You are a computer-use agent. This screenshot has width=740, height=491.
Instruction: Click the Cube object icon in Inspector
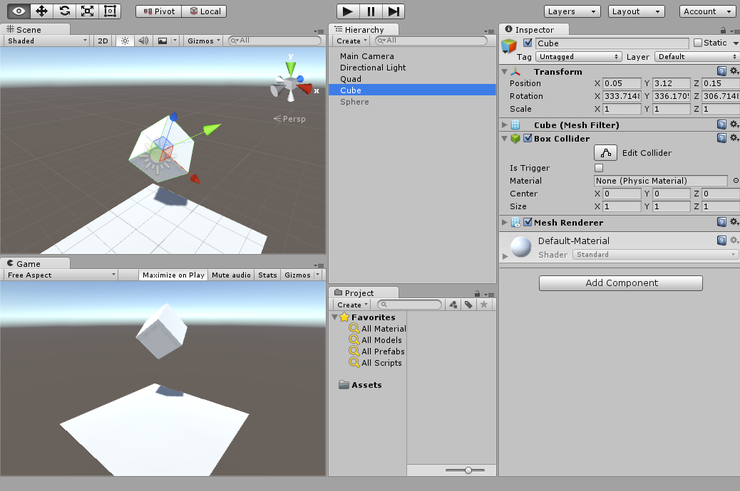coord(509,46)
